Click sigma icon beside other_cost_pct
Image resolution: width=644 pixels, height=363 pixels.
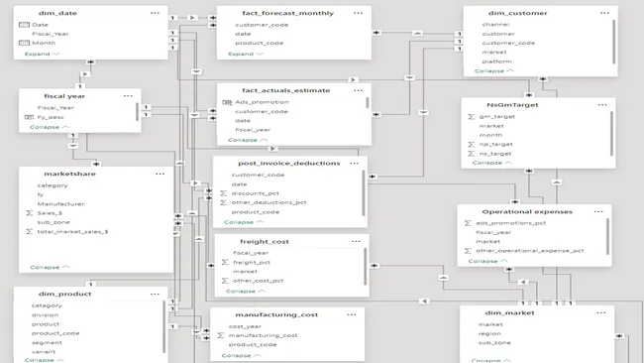click(225, 281)
